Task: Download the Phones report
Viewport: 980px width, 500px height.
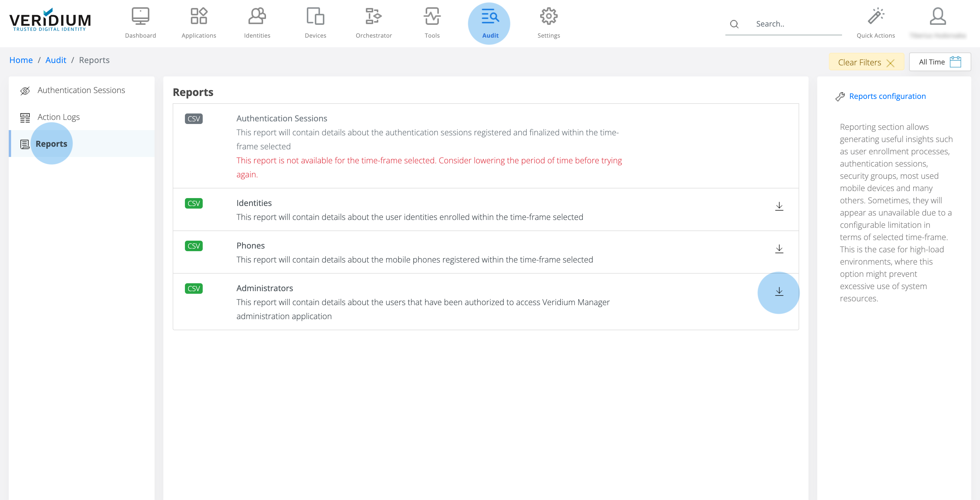Action: pos(779,249)
